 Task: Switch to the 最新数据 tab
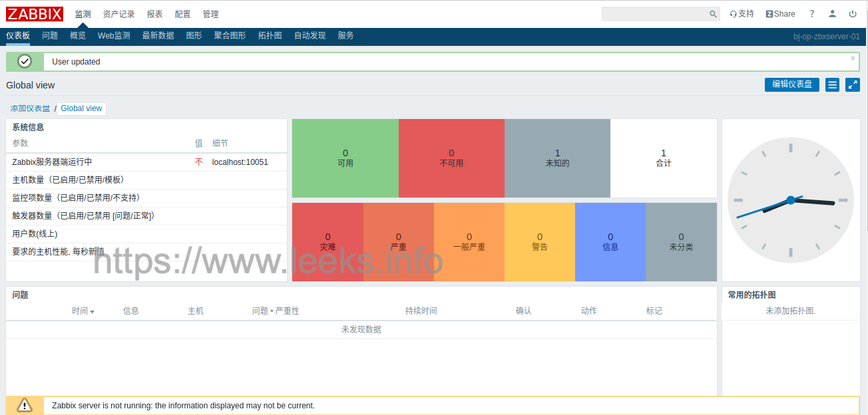158,36
